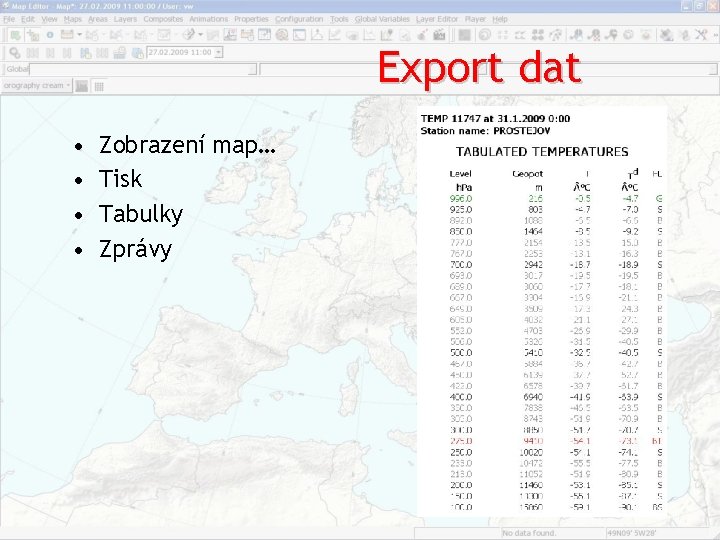720x540 pixels.
Task: Click the 'Zprávy' bullet text
Action: (135, 250)
